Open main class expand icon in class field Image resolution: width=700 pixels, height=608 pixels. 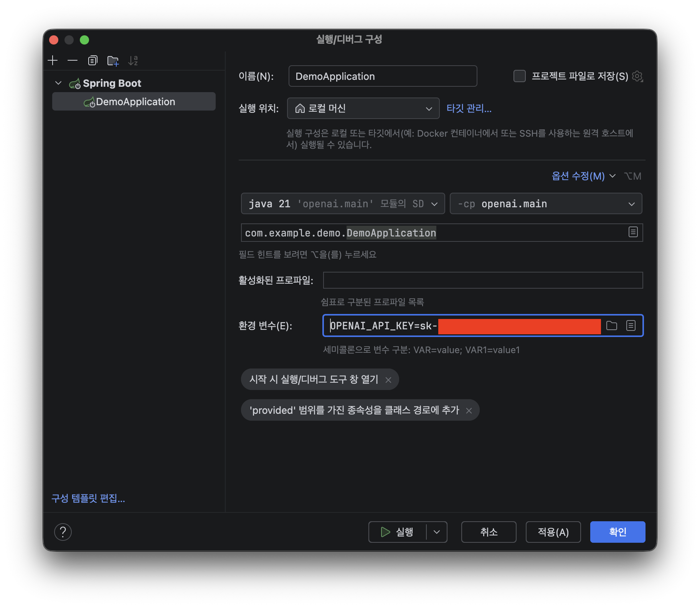(633, 232)
